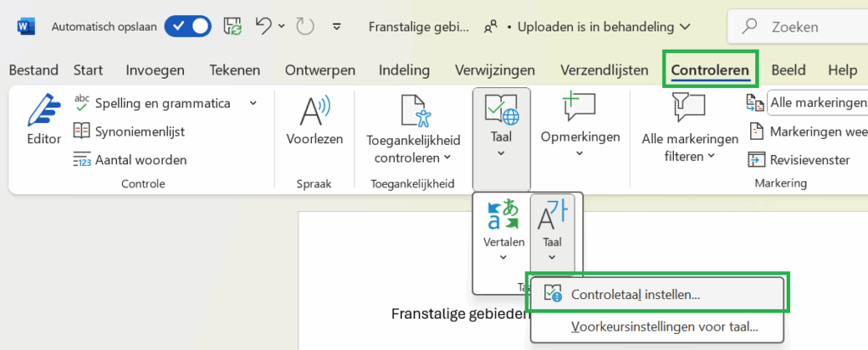Click the Vertalen translate icon

coord(504,215)
